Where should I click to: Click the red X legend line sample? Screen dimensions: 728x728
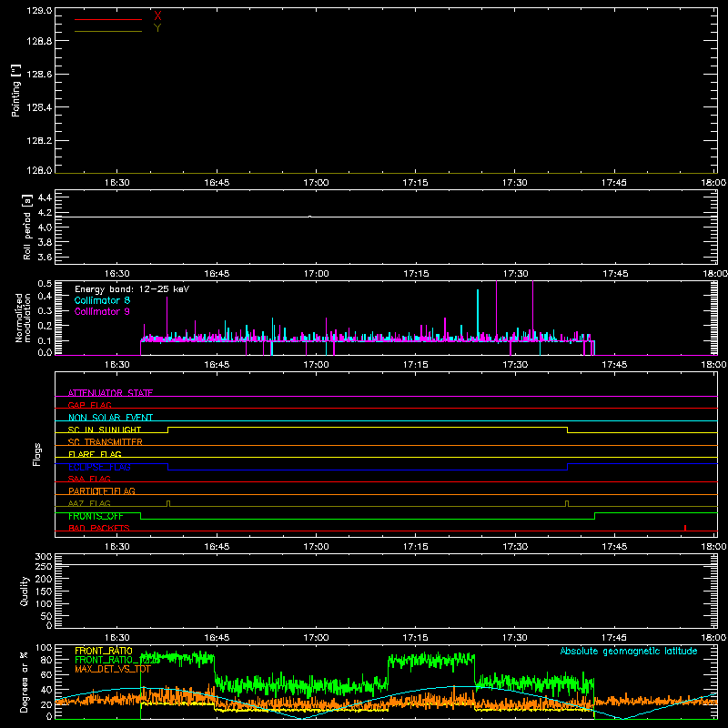pos(108,19)
